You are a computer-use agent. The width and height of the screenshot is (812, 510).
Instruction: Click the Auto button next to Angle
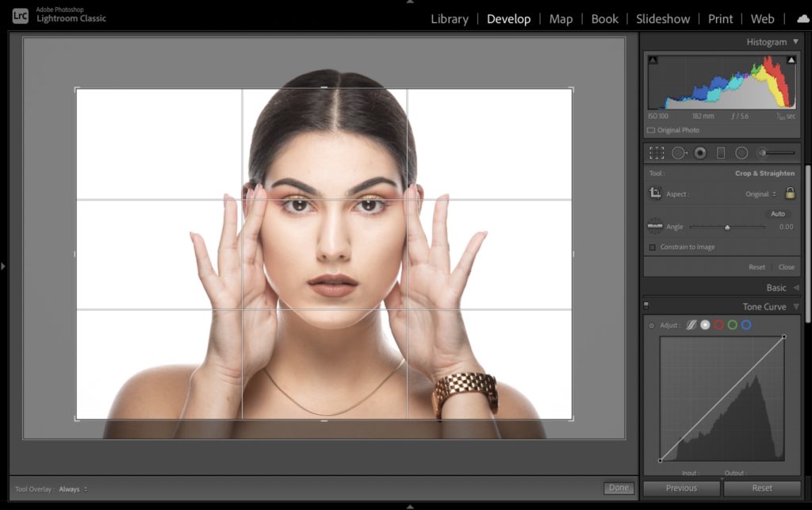(x=778, y=213)
